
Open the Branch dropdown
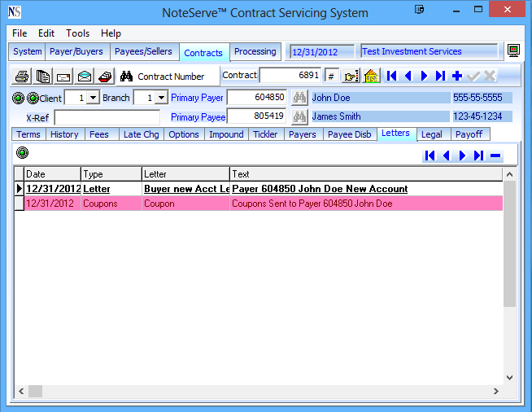[161, 98]
